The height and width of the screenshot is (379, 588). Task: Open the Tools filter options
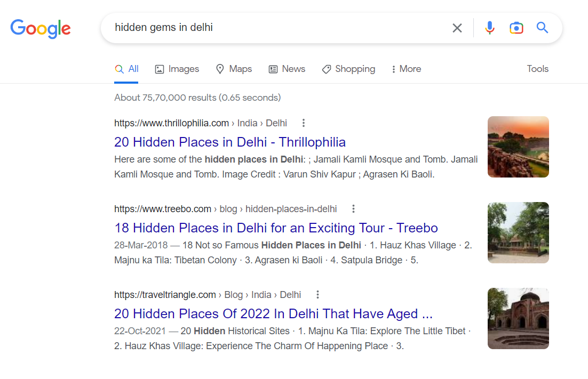click(x=537, y=69)
